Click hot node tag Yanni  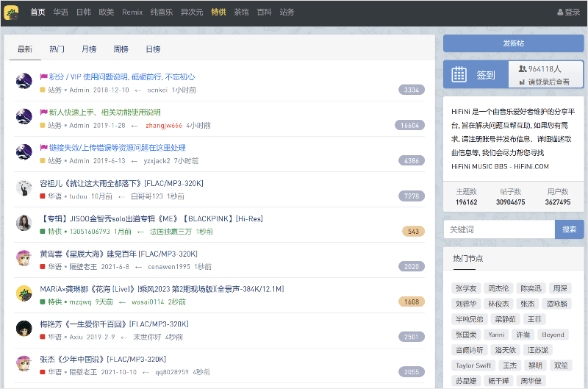(497, 335)
